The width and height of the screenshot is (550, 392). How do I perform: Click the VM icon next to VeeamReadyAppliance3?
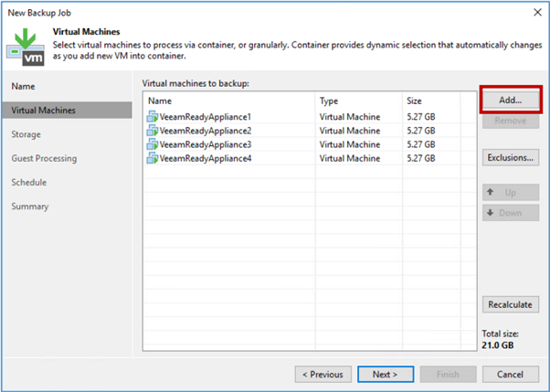153,144
